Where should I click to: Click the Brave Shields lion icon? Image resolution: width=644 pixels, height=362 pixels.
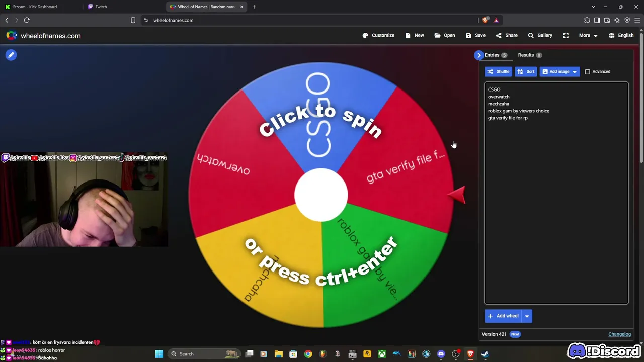(x=485, y=20)
